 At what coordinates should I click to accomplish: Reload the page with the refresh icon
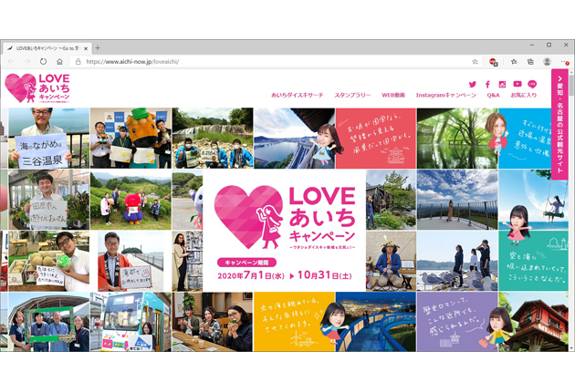click(x=43, y=62)
